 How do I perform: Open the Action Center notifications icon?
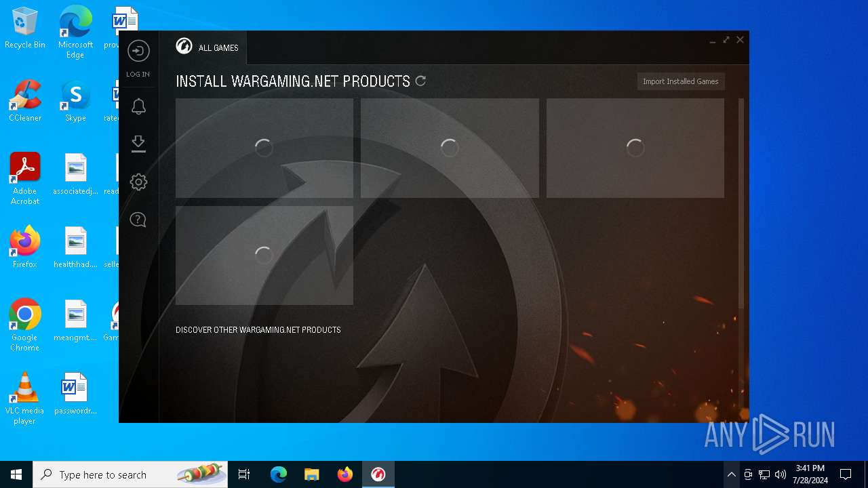pos(846,474)
